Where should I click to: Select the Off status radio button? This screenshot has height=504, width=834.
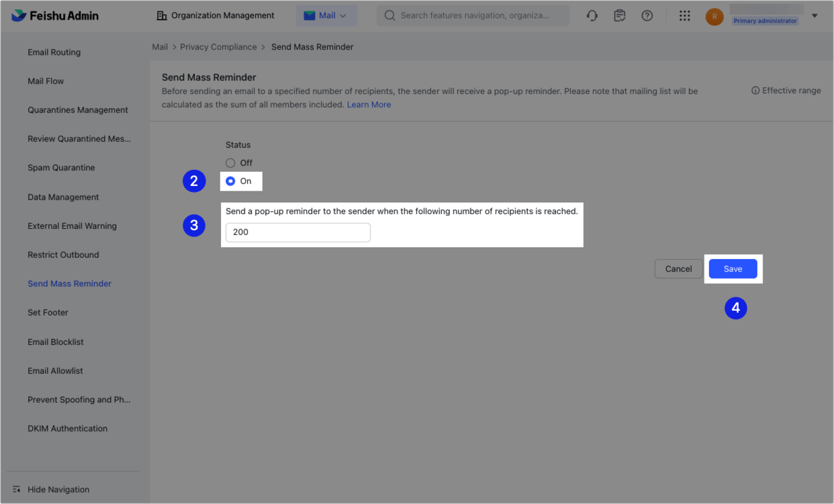point(230,162)
